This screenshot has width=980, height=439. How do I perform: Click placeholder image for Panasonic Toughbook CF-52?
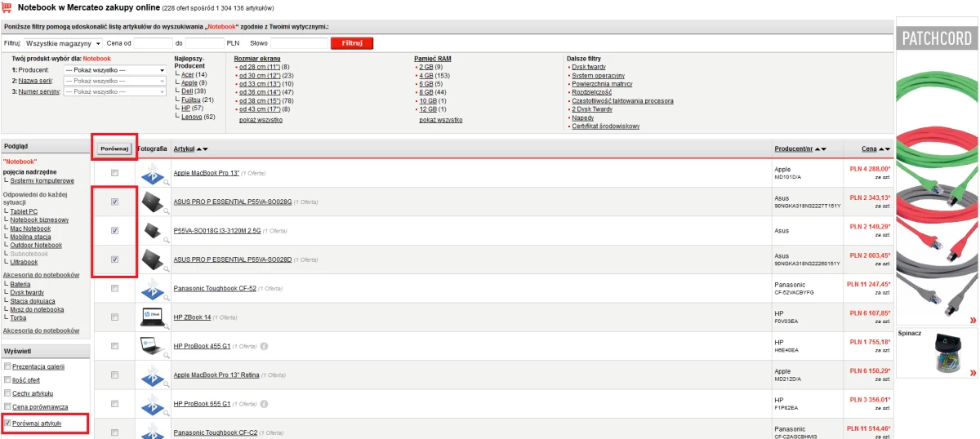[x=152, y=288]
